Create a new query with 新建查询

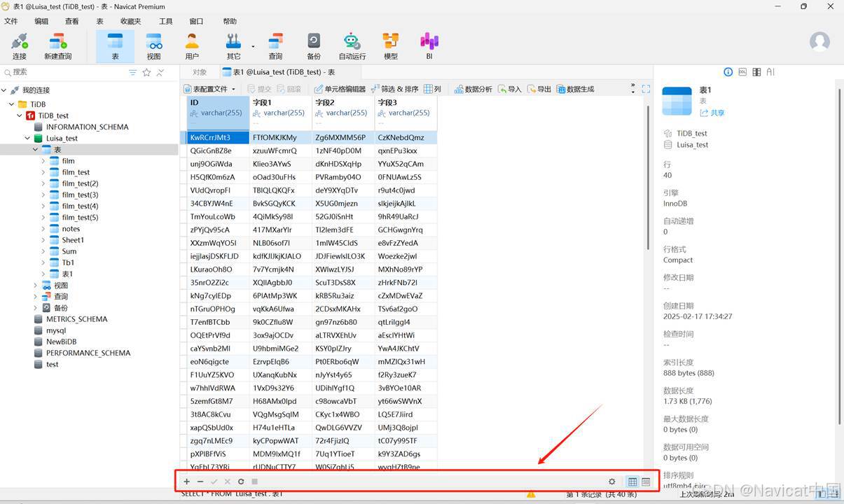(x=57, y=46)
